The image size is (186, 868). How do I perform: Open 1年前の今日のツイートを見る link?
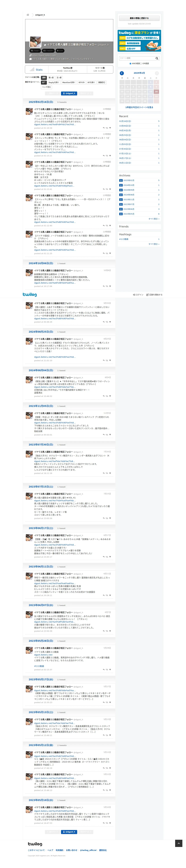139,107
